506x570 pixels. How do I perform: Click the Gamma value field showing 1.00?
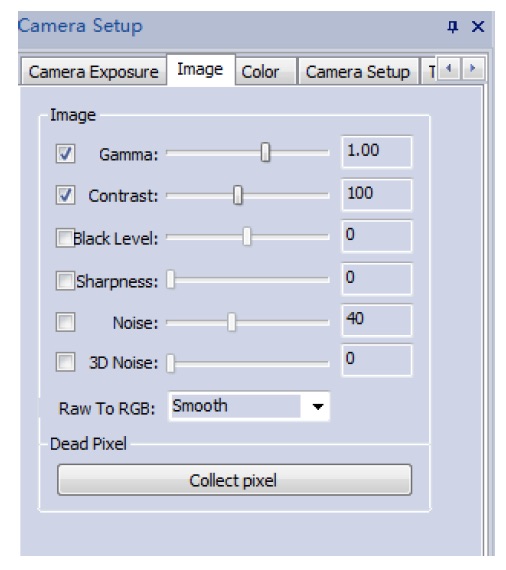(377, 152)
